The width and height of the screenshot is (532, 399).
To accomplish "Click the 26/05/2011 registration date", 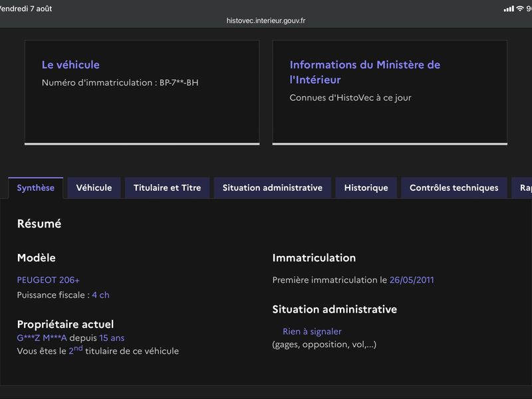I will coord(412,280).
